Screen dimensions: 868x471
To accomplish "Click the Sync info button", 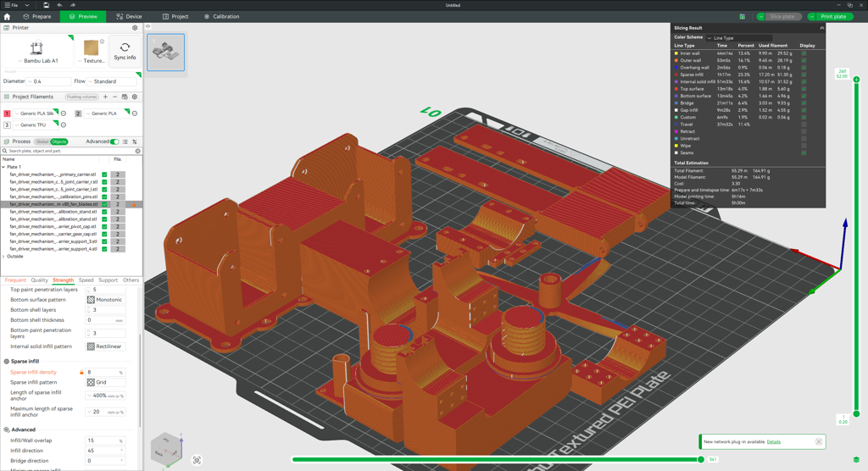I will [125, 52].
